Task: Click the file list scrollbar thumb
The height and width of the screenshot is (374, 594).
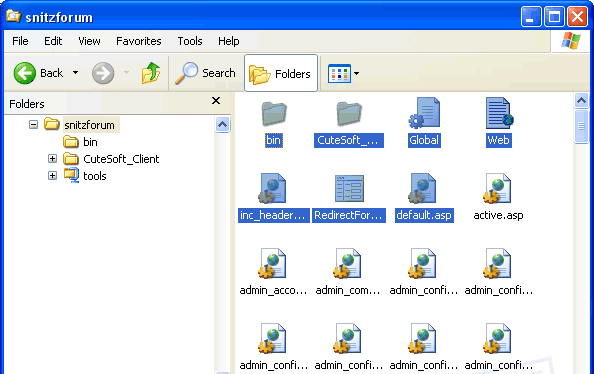Action: 581,126
